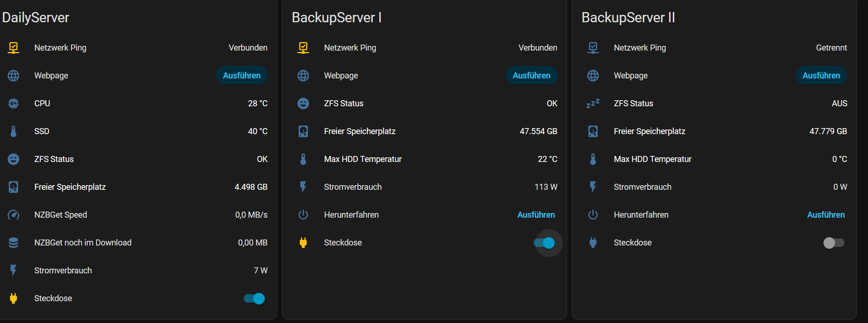Click BackupServer I ZFS Status smiley icon
Screen dimensions: 868x323
tap(303, 103)
